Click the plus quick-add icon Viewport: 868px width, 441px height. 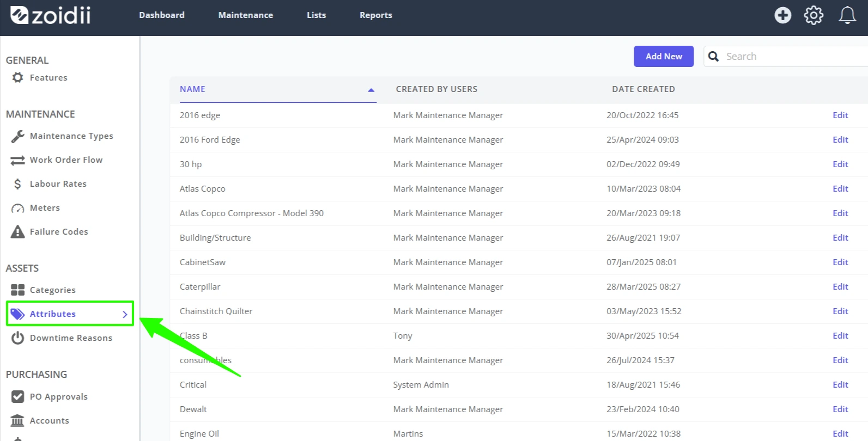[x=783, y=15]
